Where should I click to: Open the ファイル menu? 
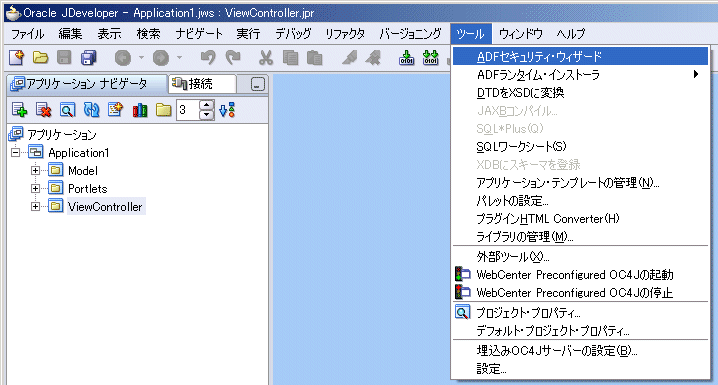pyautogui.click(x=27, y=34)
